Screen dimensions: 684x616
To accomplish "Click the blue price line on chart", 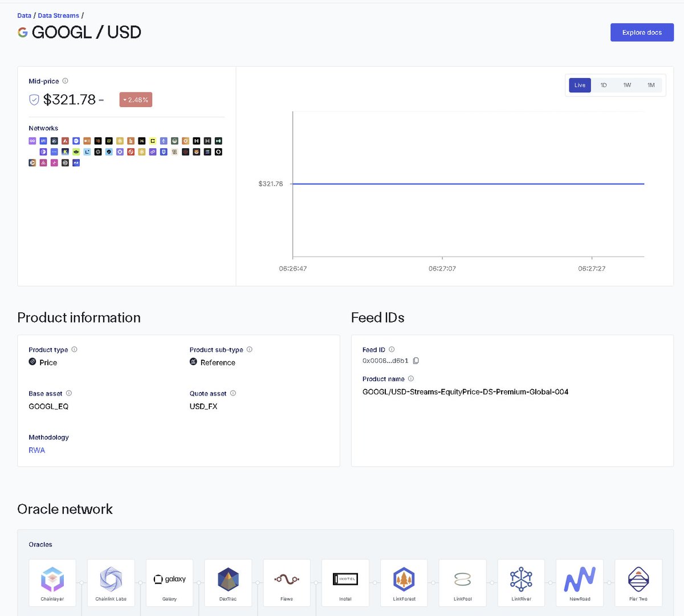I will pos(469,183).
